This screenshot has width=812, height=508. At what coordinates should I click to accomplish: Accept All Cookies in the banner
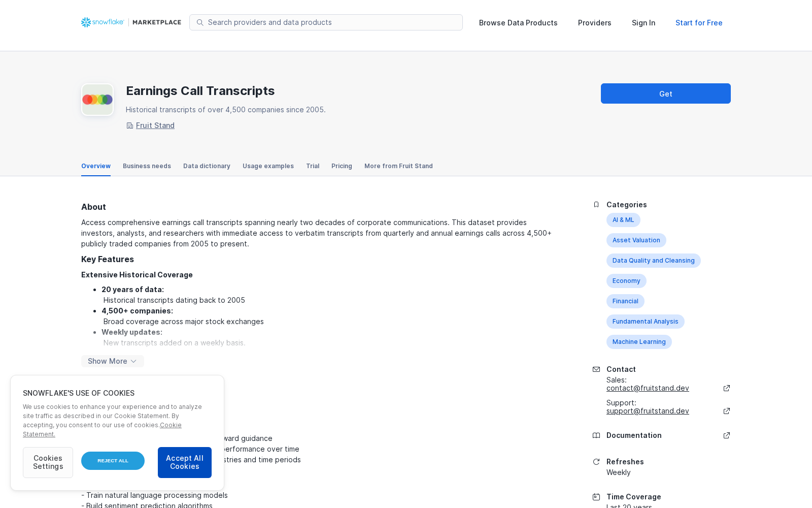[x=185, y=462]
